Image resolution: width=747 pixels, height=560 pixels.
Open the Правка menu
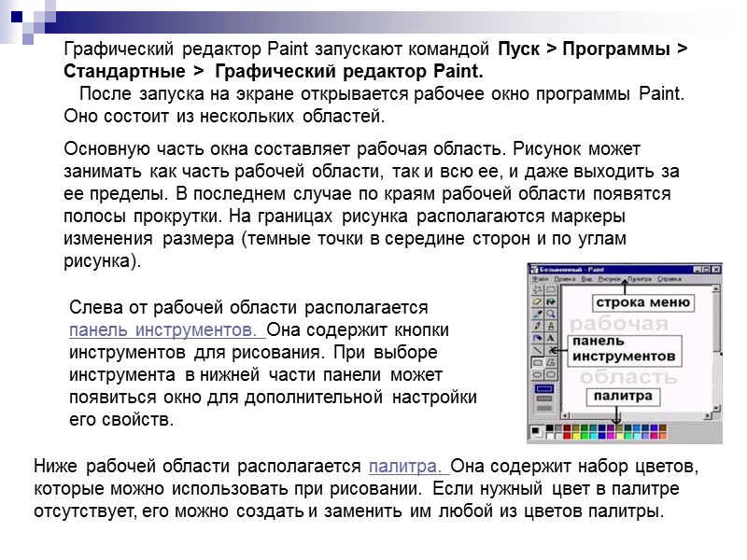565,279
